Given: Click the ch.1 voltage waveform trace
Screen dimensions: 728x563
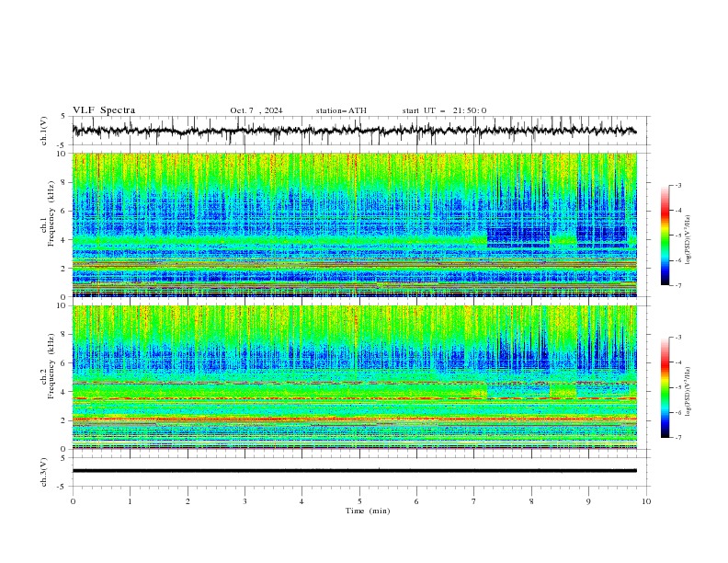Looking at the screenshot, I should coord(354,131).
